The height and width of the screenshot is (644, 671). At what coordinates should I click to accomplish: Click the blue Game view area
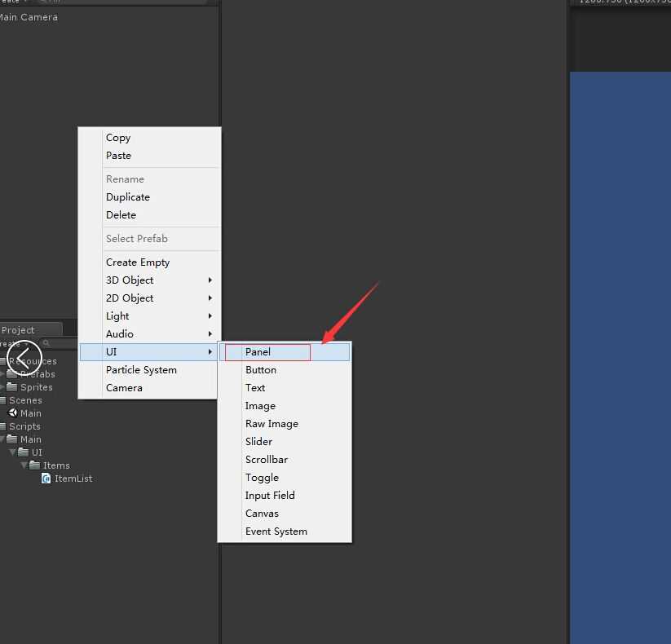620,358
